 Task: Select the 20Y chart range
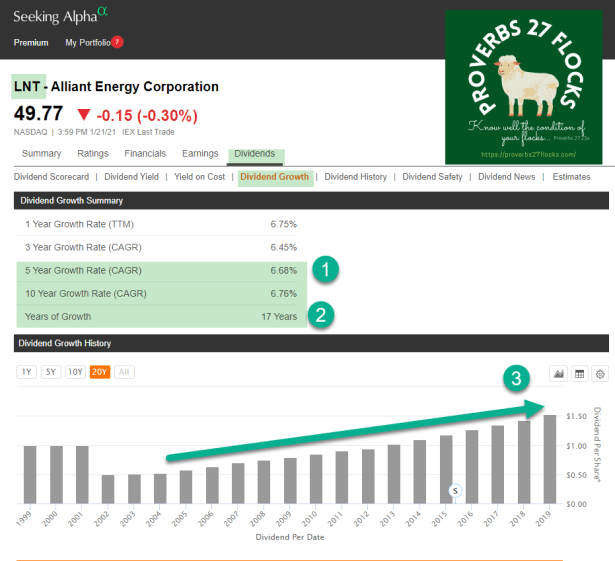click(x=100, y=372)
